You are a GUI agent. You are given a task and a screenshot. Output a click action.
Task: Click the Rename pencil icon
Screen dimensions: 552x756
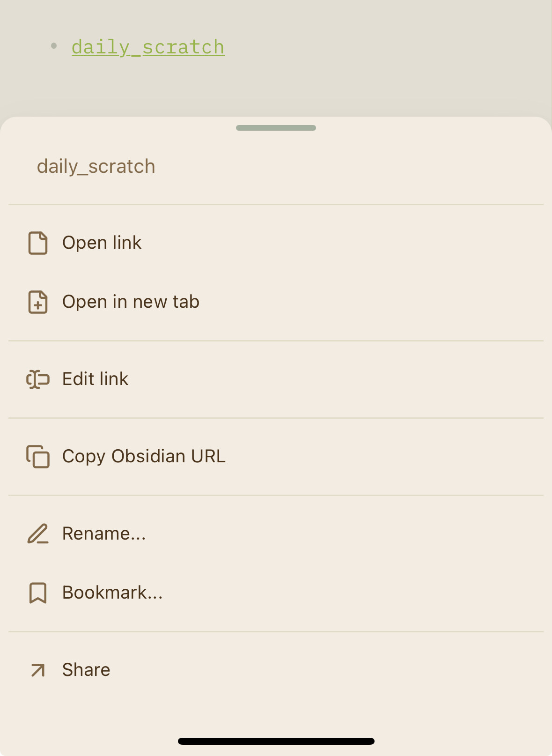(38, 534)
